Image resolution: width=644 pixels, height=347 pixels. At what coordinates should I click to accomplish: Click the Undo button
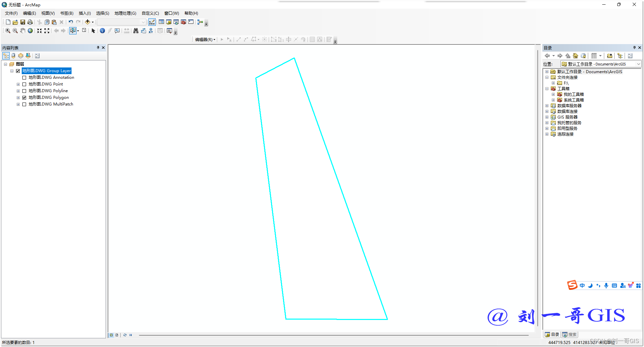coord(71,22)
